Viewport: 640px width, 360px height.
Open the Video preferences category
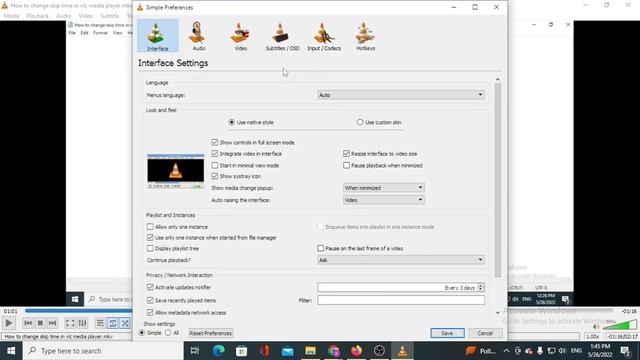240,36
